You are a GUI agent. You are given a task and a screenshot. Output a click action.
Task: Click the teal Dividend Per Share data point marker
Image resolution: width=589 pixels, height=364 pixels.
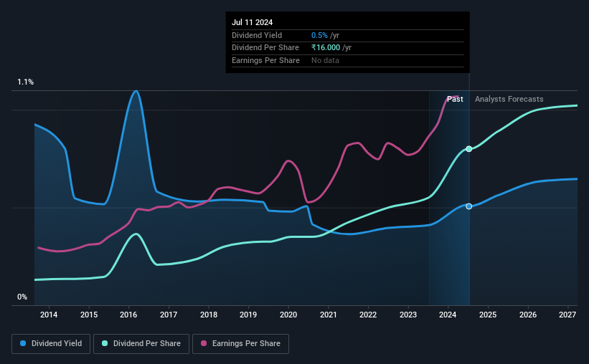tap(468, 149)
